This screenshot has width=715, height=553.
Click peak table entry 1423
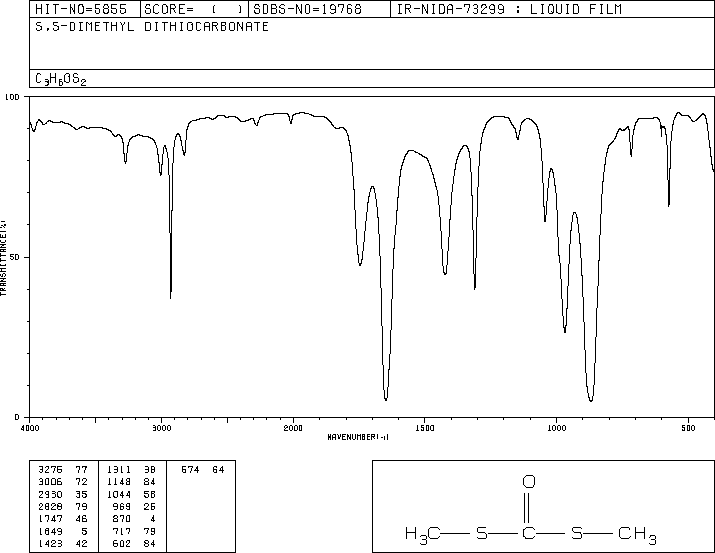[50, 543]
